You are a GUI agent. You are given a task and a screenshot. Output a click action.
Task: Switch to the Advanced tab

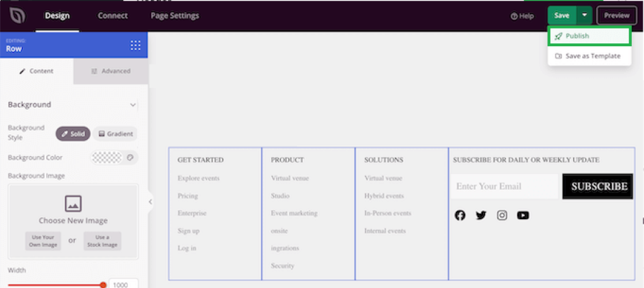tap(111, 71)
